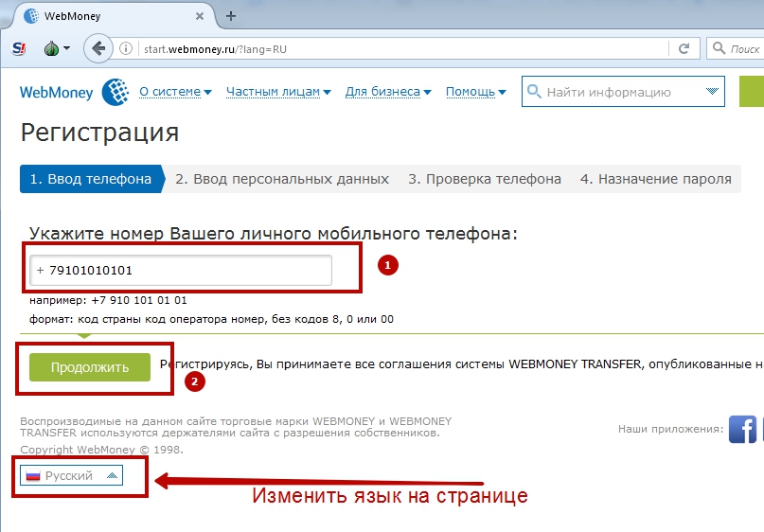Open the Русский language dropdown
The width and height of the screenshot is (764, 532).
coord(71,475)
